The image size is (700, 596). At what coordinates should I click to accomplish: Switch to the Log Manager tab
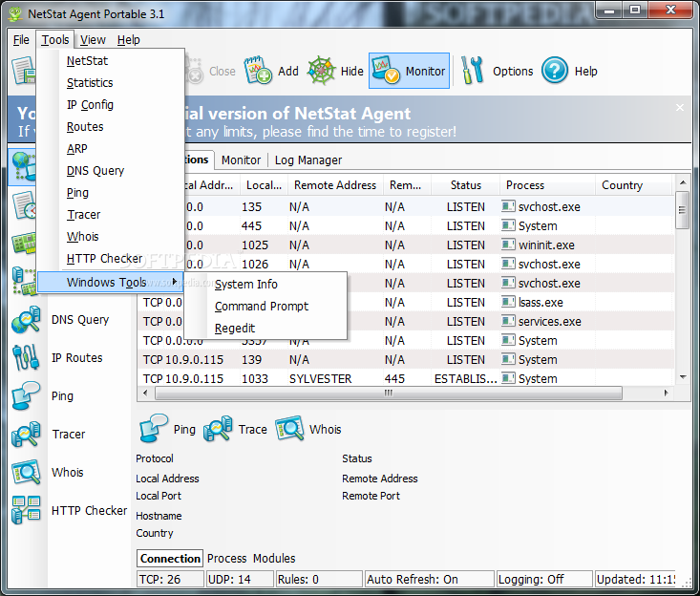(308, 160)
